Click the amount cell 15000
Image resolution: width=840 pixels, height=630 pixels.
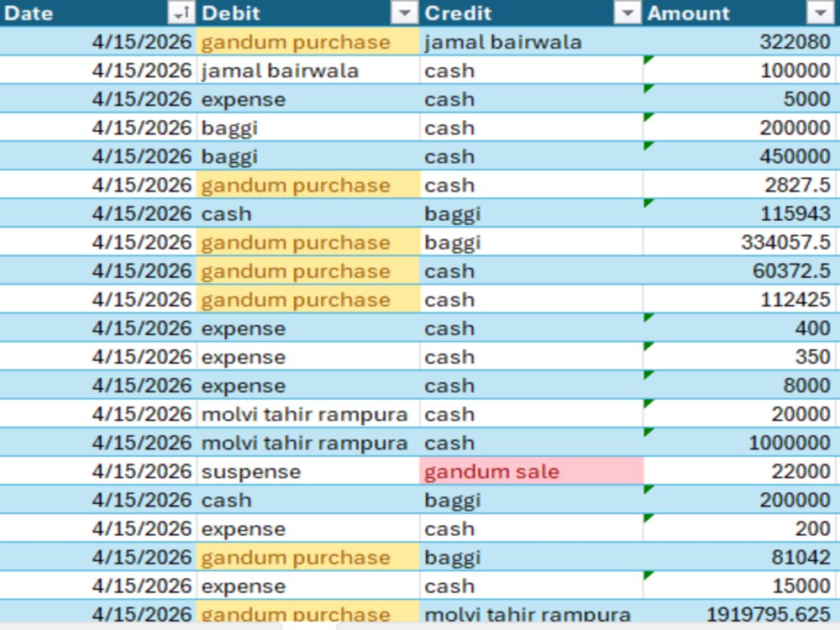740,586
